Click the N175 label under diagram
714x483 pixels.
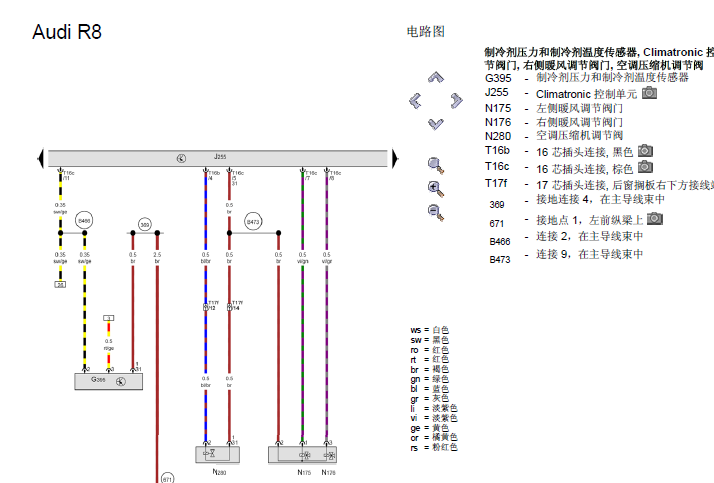pyautogui.click(x=304, y=472)
